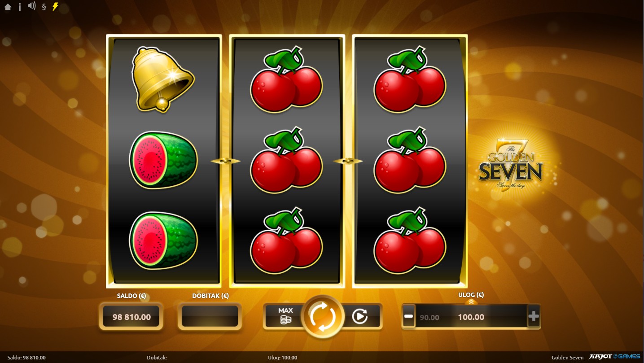Click the golden bell symbol on first reel

[163, 79]
